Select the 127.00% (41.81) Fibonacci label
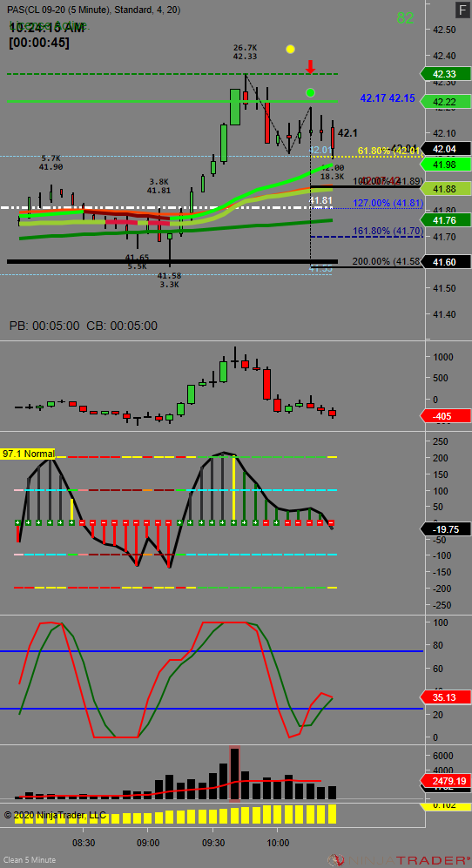 coord(388,203)
